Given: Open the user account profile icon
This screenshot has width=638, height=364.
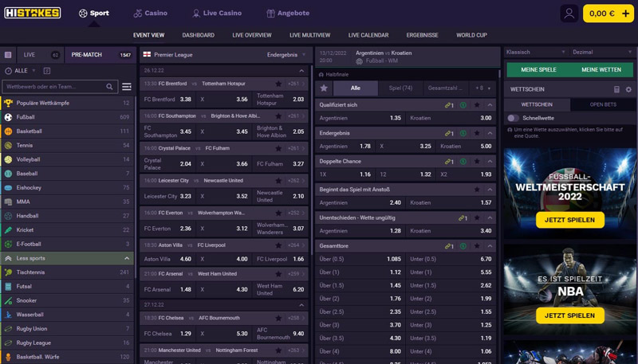Looking at the screenshot, I should coord(569,14).
